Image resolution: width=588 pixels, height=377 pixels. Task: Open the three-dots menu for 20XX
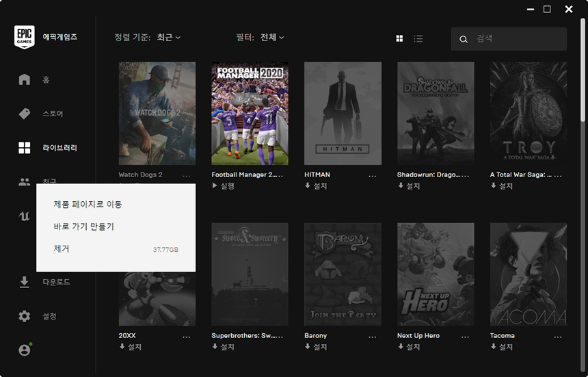coord(187,337)
